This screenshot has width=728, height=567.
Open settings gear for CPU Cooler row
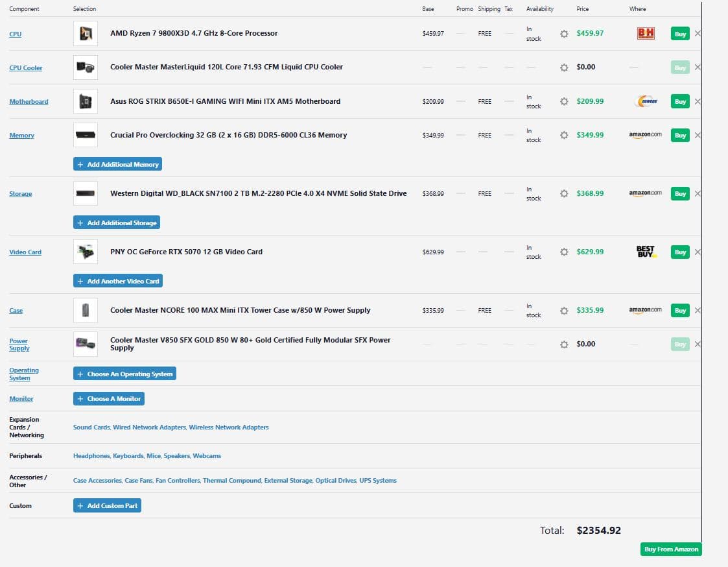tap(564, 67)
